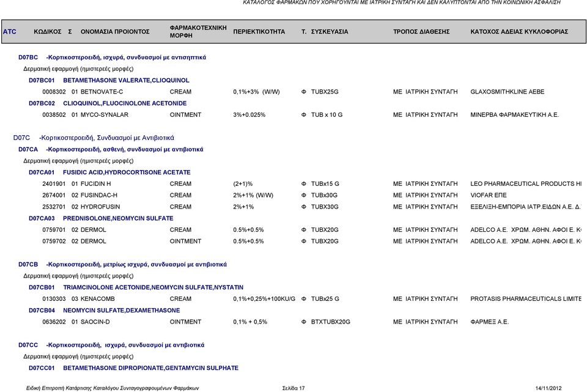
Task: Select product name MYCO-SYNALAR
Action: 105,114
